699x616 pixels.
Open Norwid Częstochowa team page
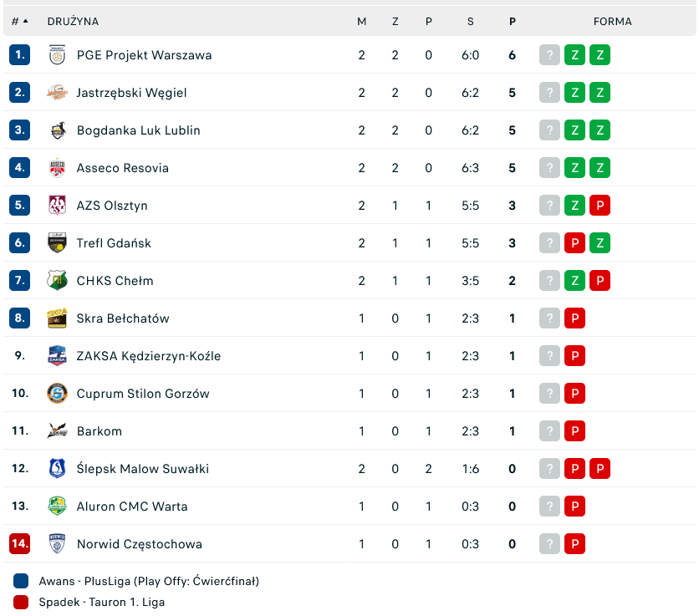(x=139, y=544)
